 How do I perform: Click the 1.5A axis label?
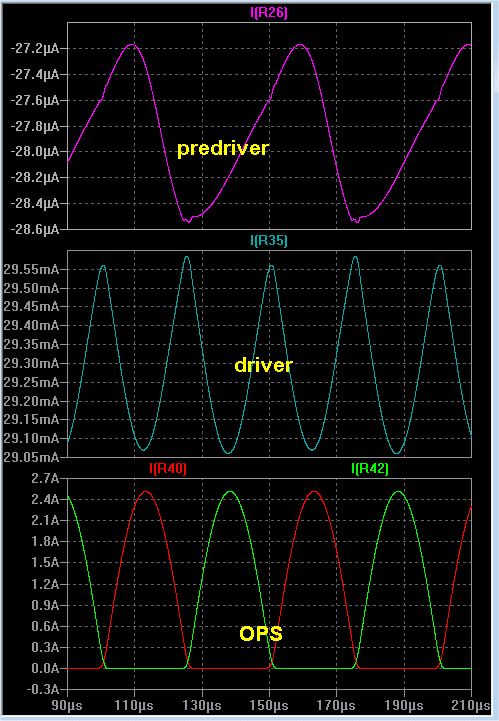pyautogui.click(x=45, y=563)
